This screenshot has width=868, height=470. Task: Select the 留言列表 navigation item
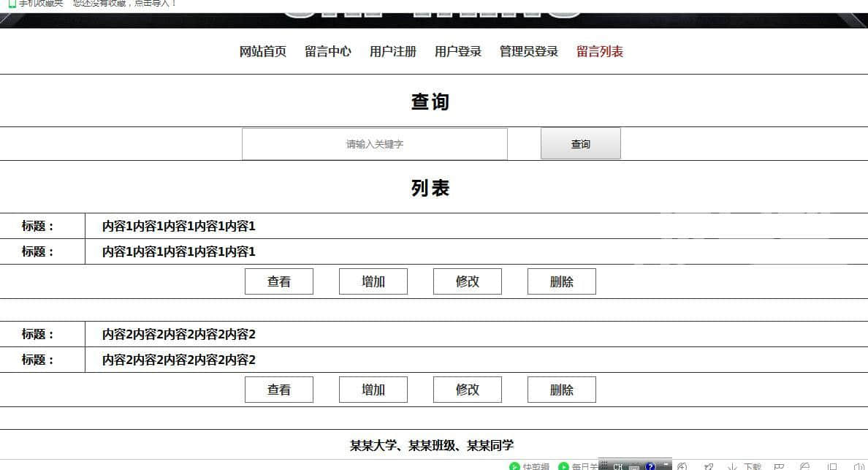(600, 52)
